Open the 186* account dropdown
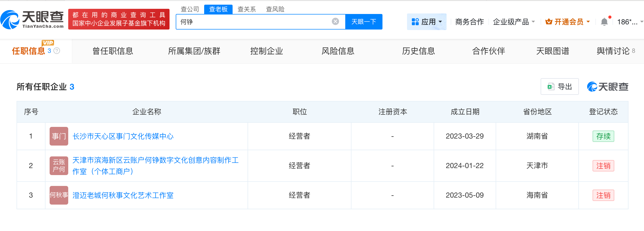This screenshot has height=231, width=644. (630, 22)
